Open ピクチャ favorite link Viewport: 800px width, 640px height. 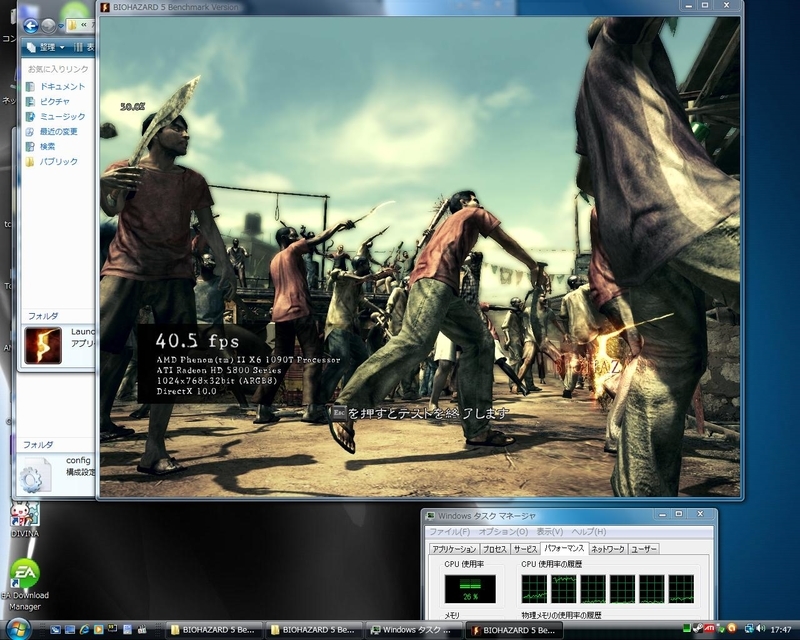(x=47, y=102)
